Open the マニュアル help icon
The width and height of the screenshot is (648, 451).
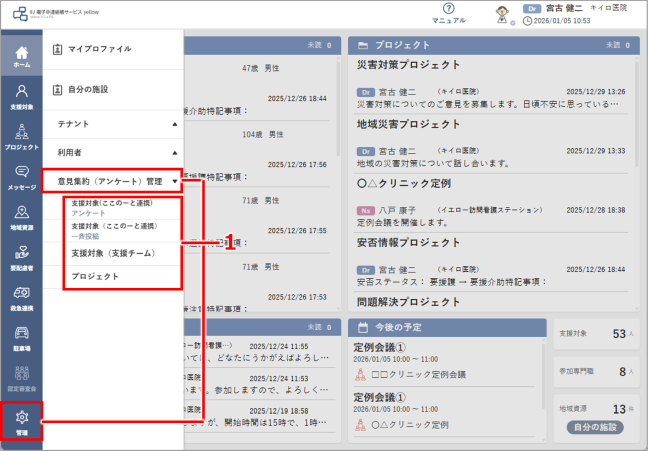448,13
